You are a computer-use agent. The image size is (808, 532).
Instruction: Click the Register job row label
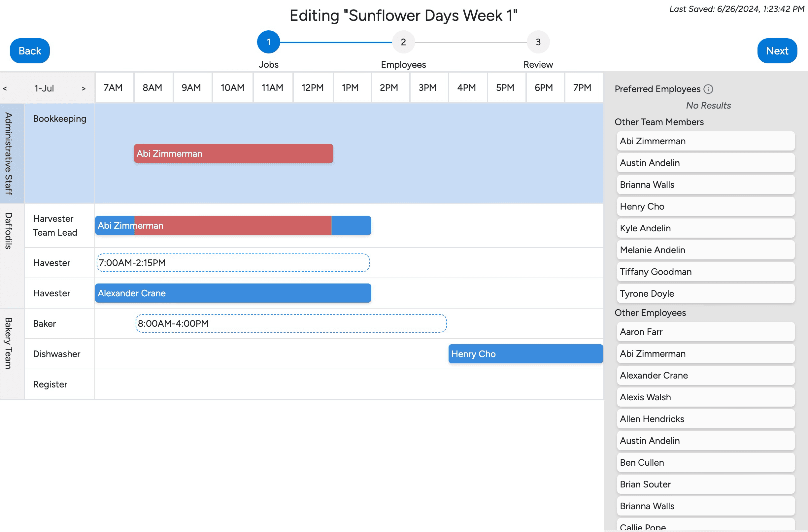50,384
